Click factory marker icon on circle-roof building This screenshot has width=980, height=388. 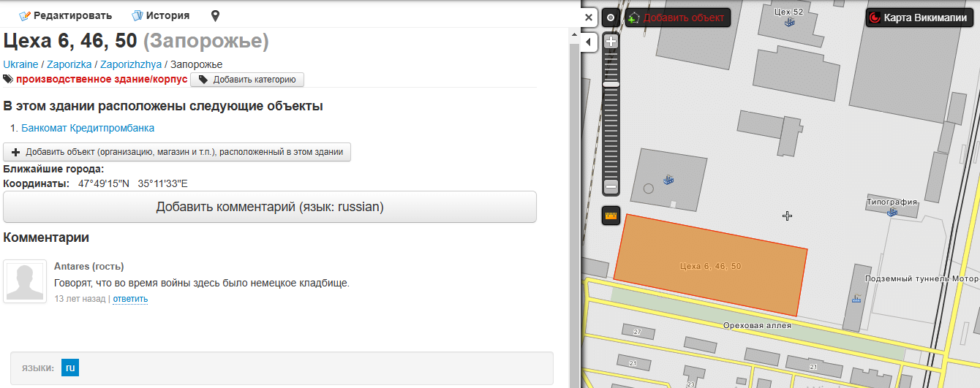668,178
